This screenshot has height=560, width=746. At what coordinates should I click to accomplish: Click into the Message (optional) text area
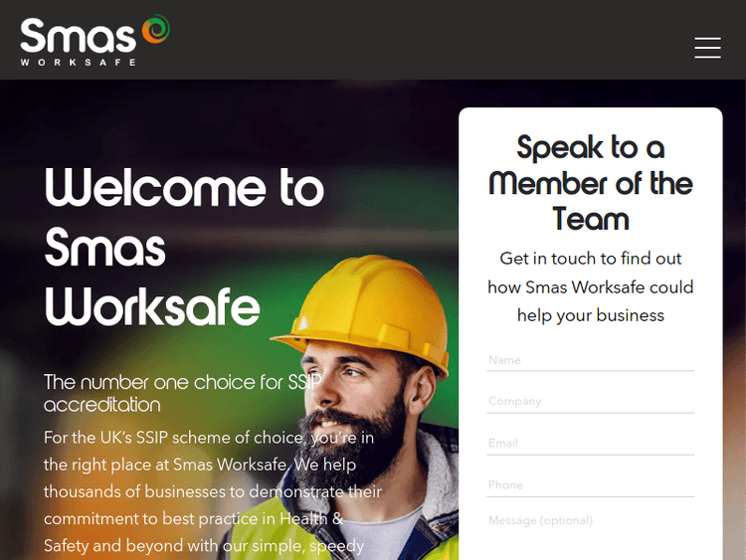[591, 535]
